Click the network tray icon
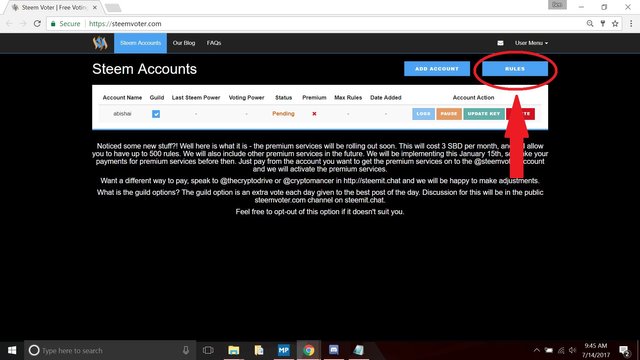Viewport: 640px width, 360px height. (x=561, y=350)
